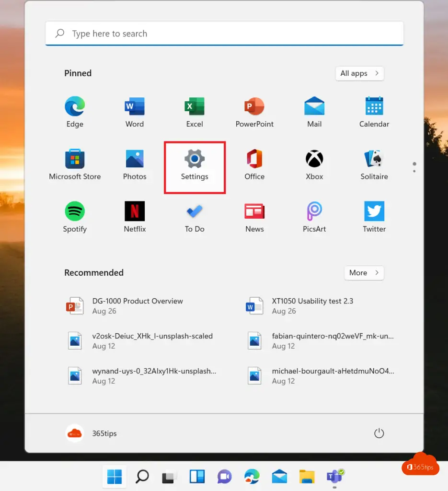The height and width of the screenshot is (491, 448).
Task: Open the DG-1000 Product Overview file
Action: (x=137, y=305)
